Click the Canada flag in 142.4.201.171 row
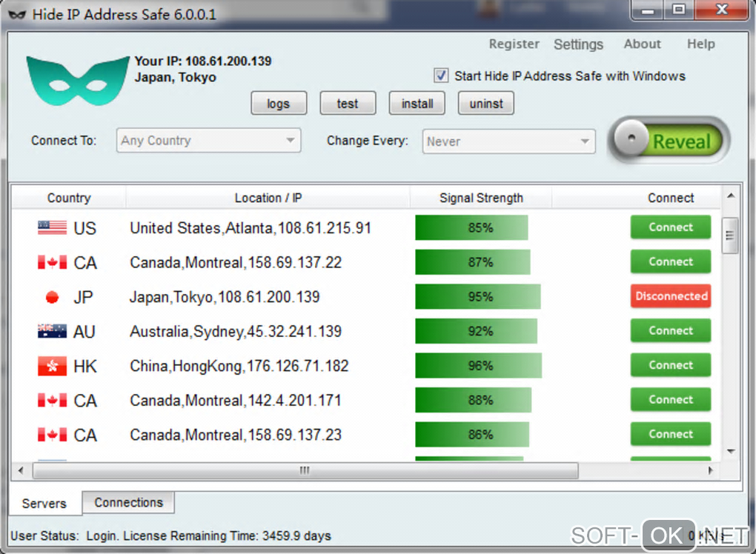The height and width of the screenshot is (554, 756). point(52,401)
